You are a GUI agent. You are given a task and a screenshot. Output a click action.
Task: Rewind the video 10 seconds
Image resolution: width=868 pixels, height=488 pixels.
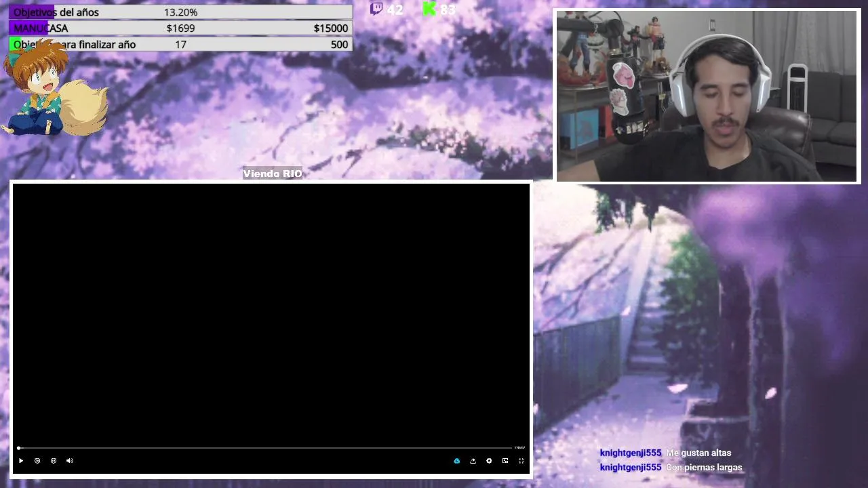(x=37, y=461)
